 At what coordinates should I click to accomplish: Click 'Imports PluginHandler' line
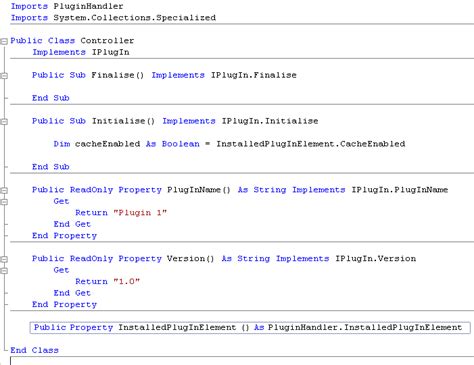pos(67,6)
